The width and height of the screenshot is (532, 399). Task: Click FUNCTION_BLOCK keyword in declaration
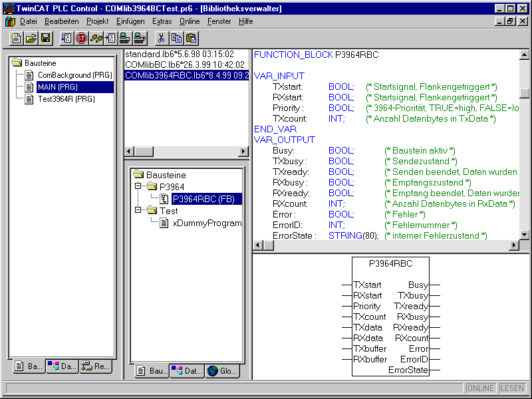coord(293,55)
